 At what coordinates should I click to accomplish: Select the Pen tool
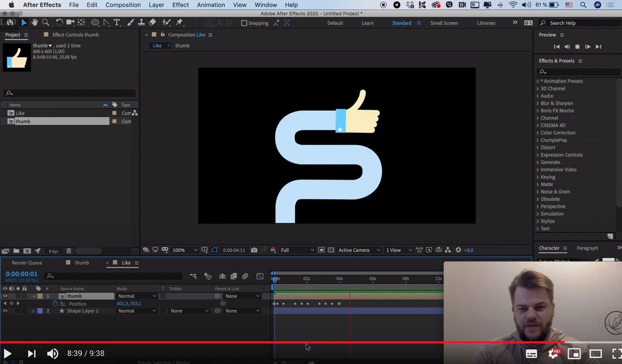coord(106,23)
